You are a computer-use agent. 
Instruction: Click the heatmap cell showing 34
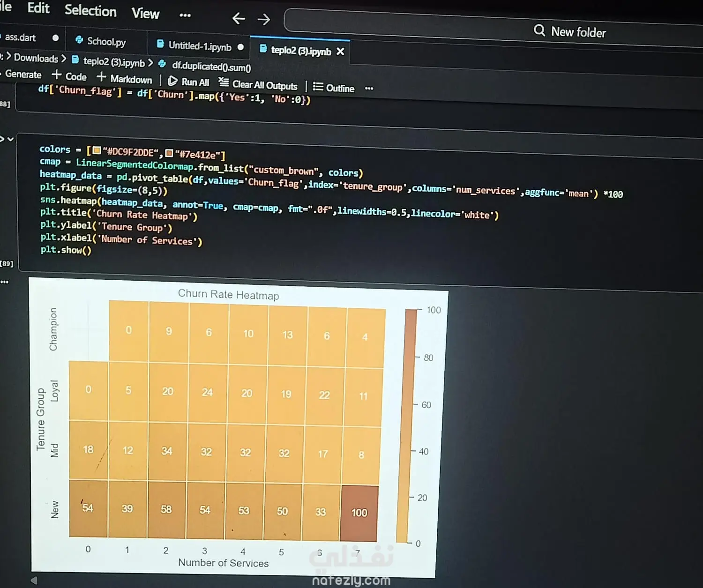(x=167, y=451)
